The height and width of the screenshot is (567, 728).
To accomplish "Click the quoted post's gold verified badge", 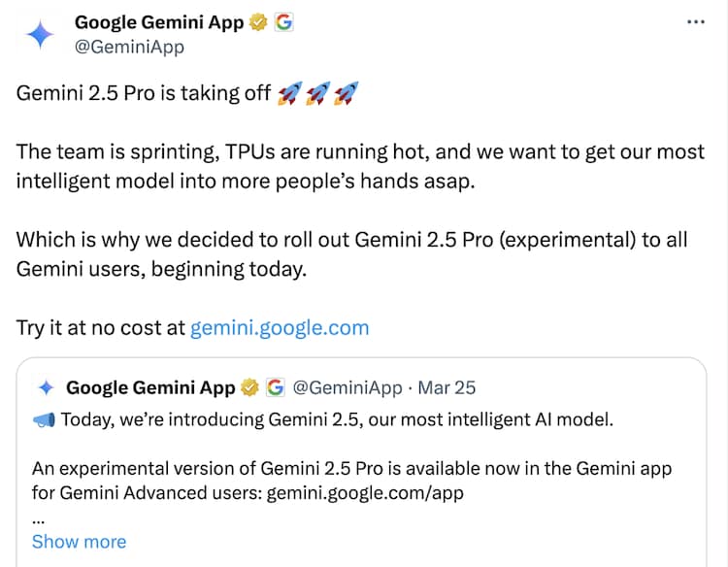I will (249, 387).
